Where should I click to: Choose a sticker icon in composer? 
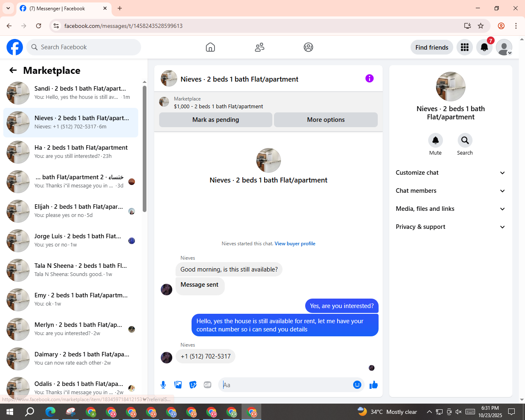[193, 385]
